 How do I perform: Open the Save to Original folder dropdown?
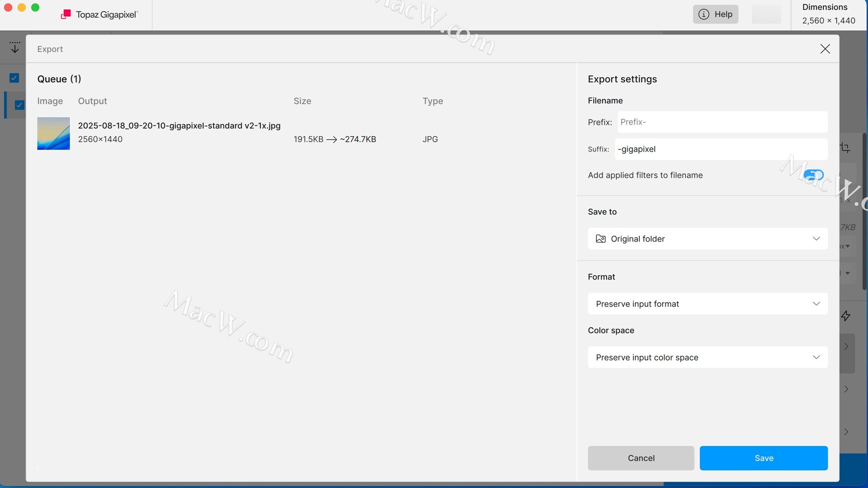click(x=708, y=239)
